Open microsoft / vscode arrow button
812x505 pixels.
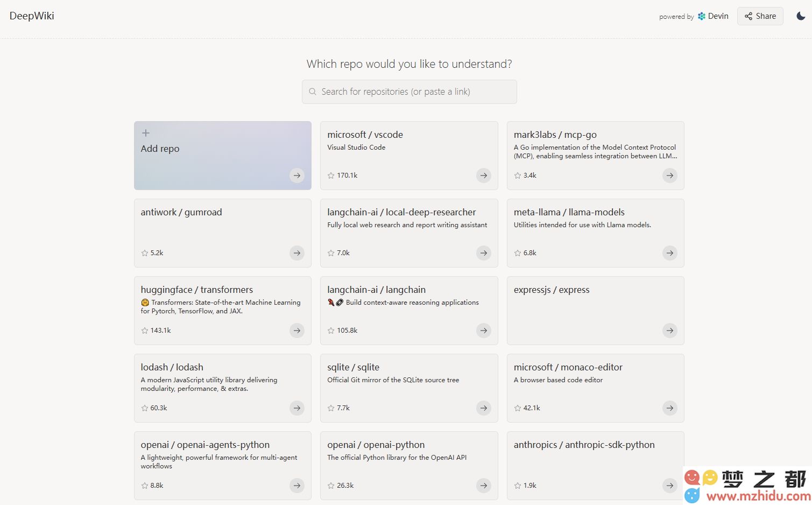pyautogui.click(x=484, y=176)
